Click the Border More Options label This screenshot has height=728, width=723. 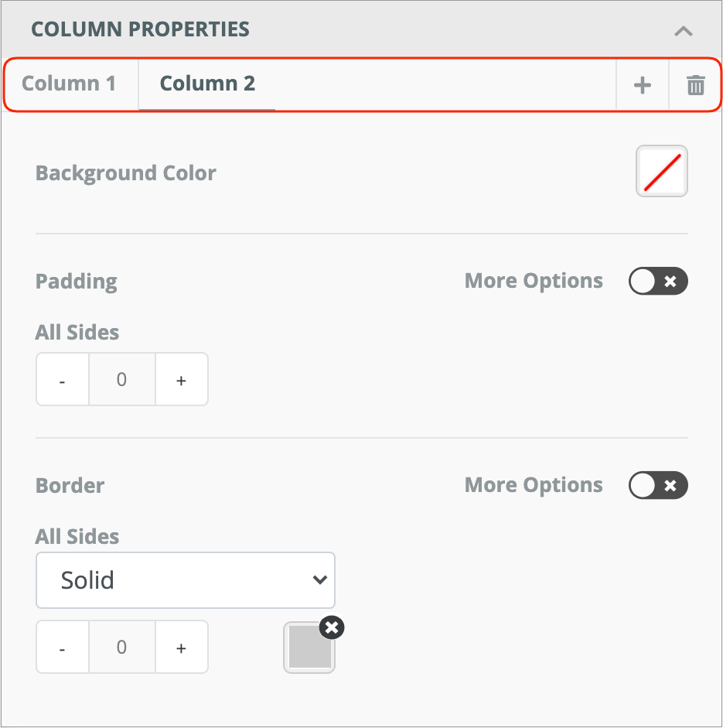coord(534,485)
